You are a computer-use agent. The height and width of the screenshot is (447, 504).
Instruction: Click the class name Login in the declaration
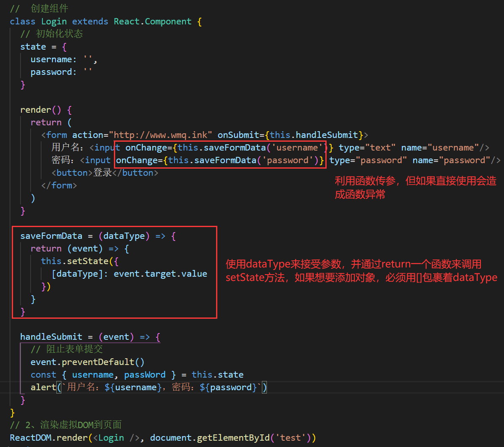click(x=54, y=21)
